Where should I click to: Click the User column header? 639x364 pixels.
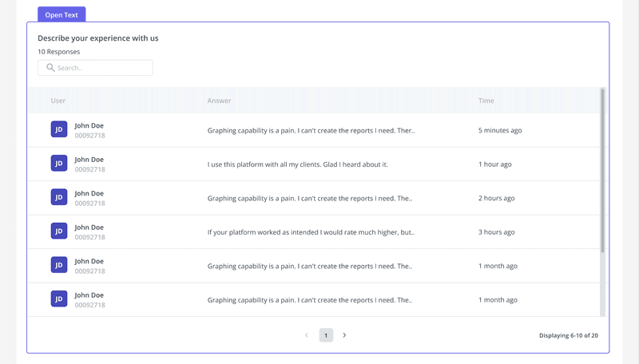tap(58, 101)
